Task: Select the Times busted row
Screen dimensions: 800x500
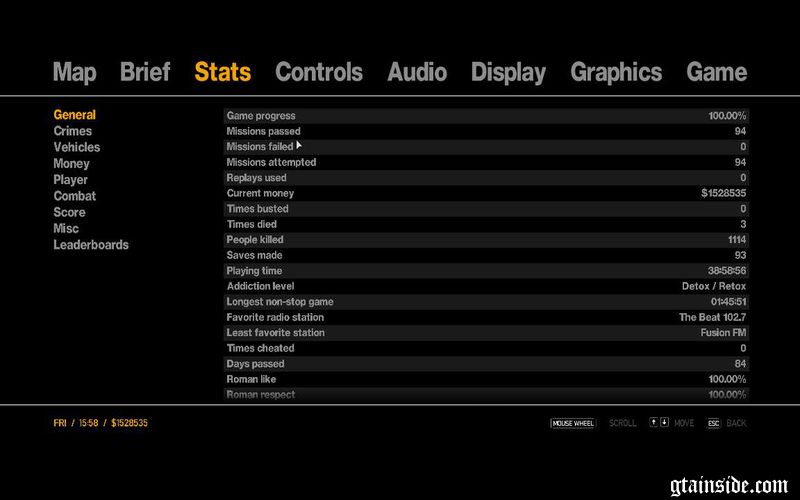Action: [486, 209]
